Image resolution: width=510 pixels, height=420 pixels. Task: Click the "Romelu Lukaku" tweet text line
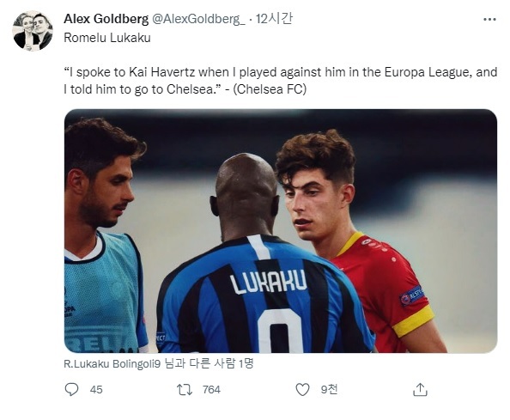tap(107, 38)
